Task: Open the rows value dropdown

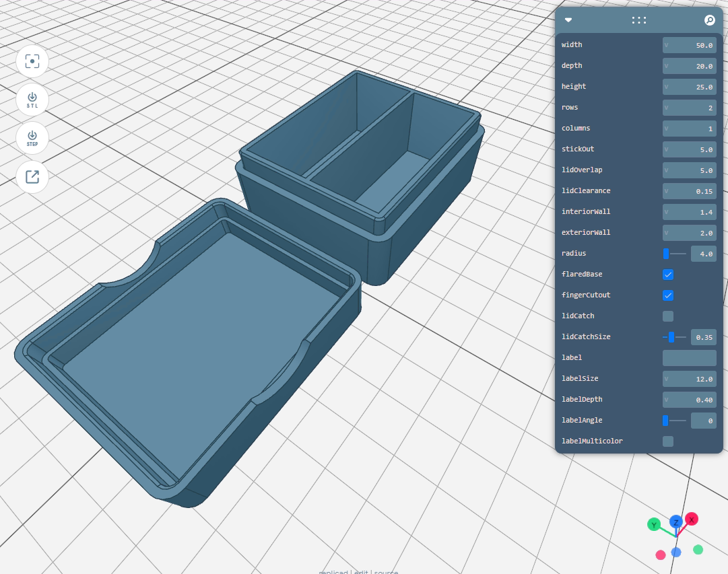Action: [667, 108]
